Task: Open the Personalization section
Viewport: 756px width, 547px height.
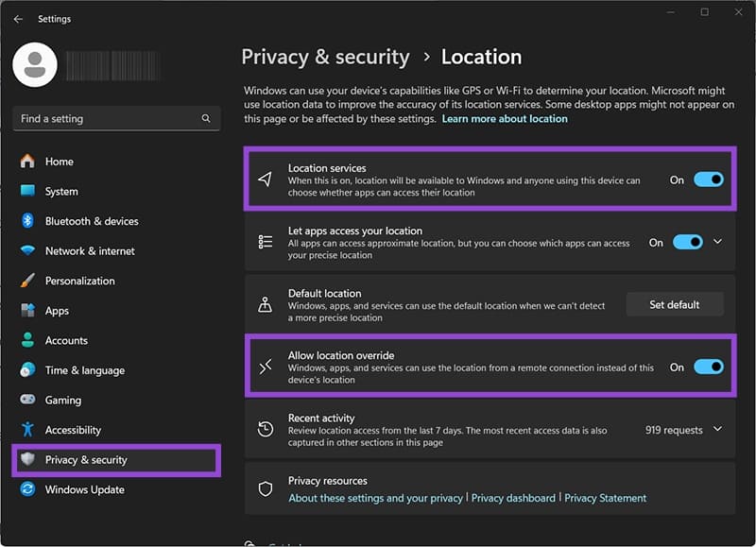Action: (115, 281)
